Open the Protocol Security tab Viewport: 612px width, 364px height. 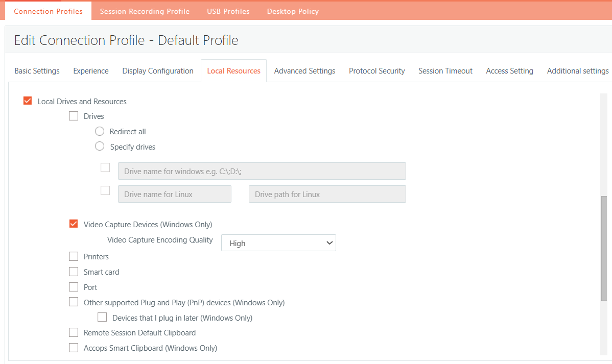376,71
